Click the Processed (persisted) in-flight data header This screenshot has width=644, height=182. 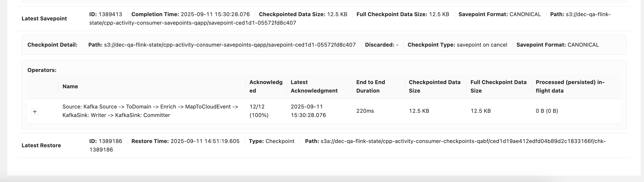[570, 86]
